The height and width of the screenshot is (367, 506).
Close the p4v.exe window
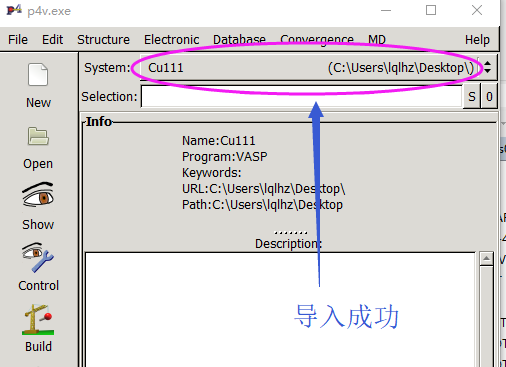477,10
